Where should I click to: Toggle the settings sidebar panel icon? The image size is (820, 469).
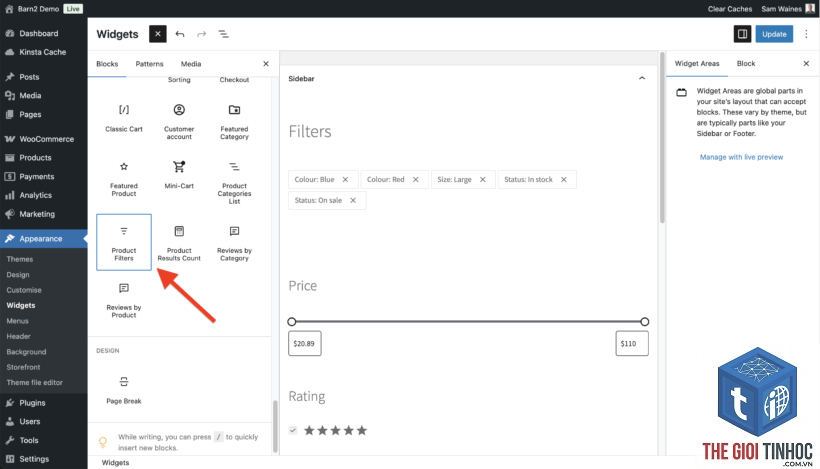pyautogui.click(x=742, y=34)
